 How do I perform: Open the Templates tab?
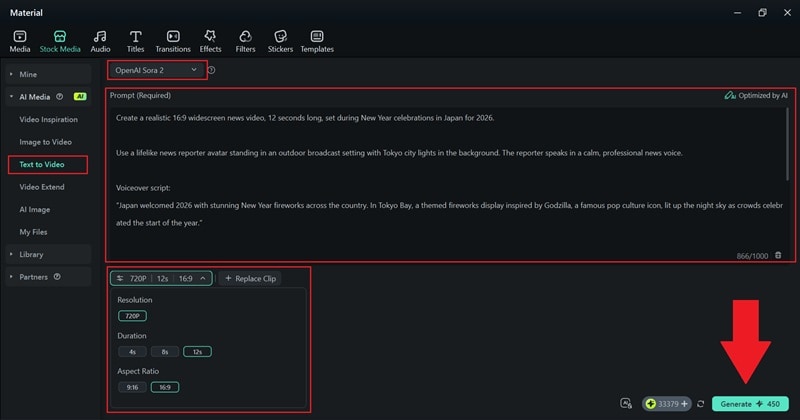317,41
